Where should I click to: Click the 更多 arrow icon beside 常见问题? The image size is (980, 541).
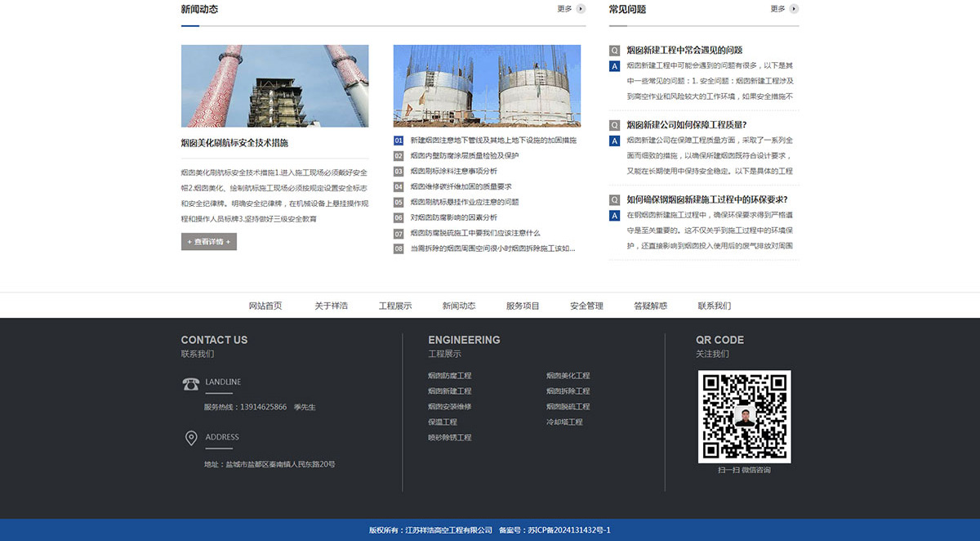(x=794, y=9)
